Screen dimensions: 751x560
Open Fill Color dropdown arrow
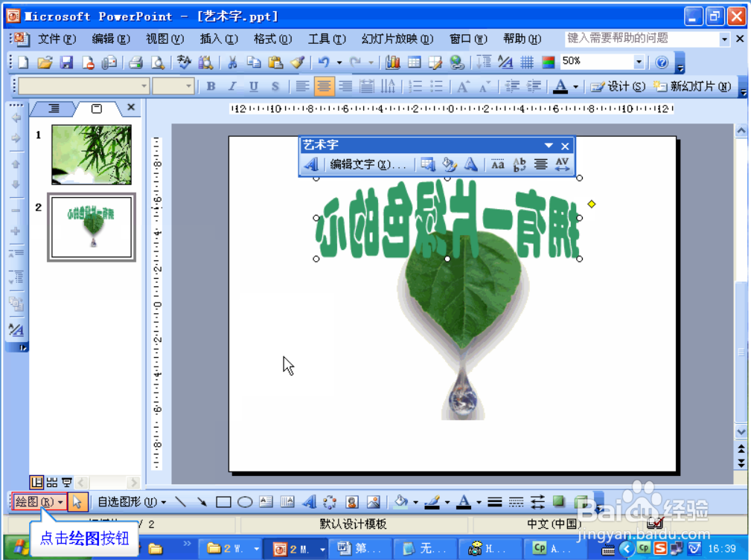pyautogui.click(x=415, y=502)
